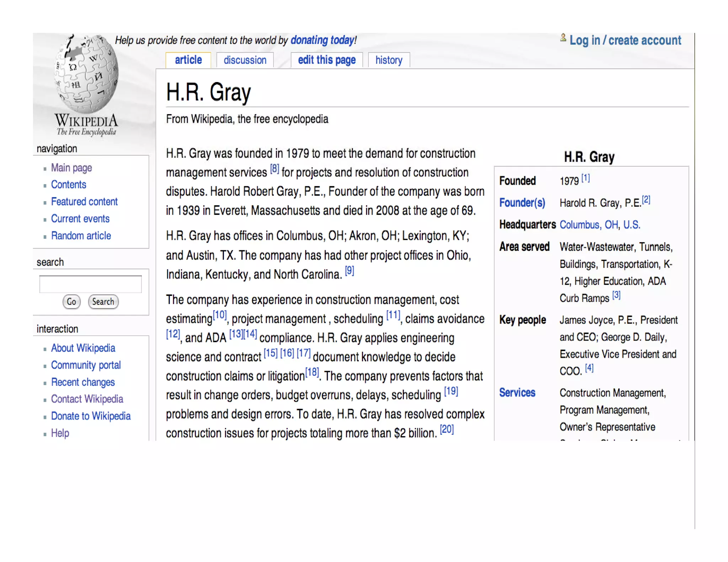
Task: Open Recent changes in sidebar
Action: (x=82, y=382)
